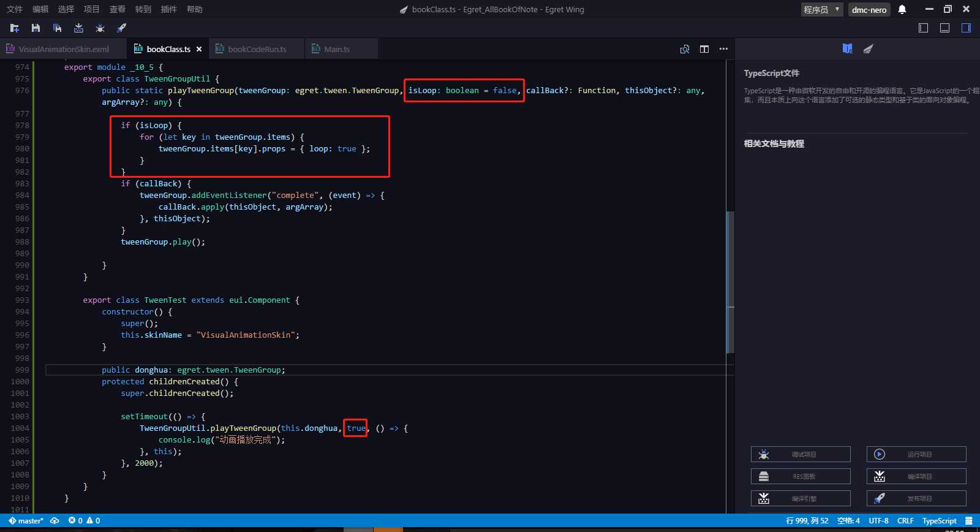
Task: Click line number 1004 in gutter
Action: click(20, 428)
